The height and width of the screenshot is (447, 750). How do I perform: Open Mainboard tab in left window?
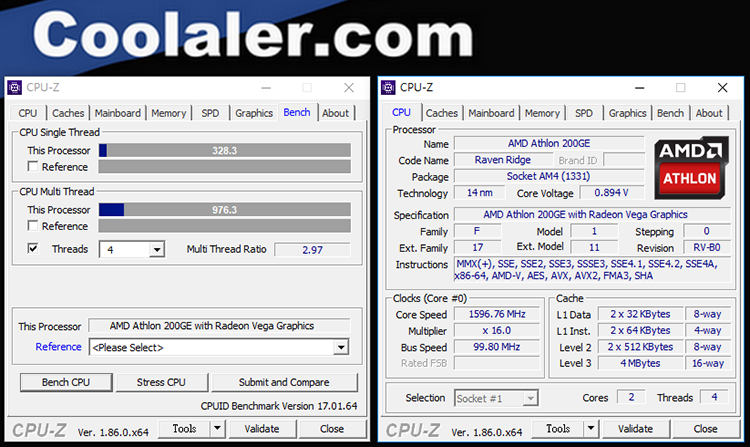click(118, 113)
